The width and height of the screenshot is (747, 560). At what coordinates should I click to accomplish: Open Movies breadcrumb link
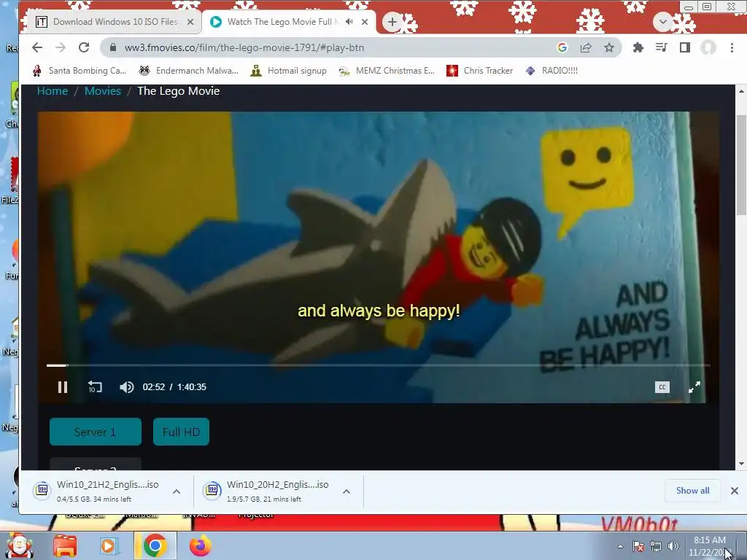(102, 91)
